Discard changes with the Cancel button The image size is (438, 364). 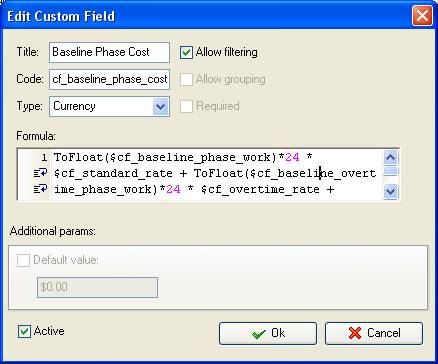[374, 333]
